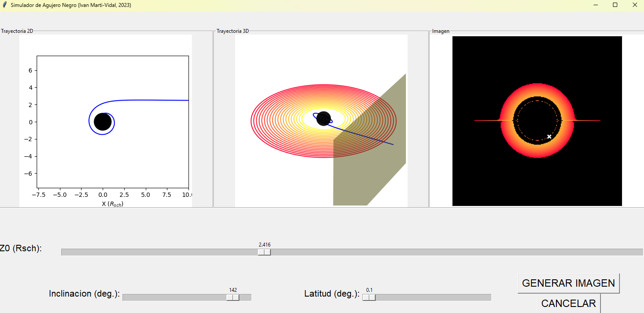Close the simulator window
The height and width of the screenshot is (313, 644).
635,5
